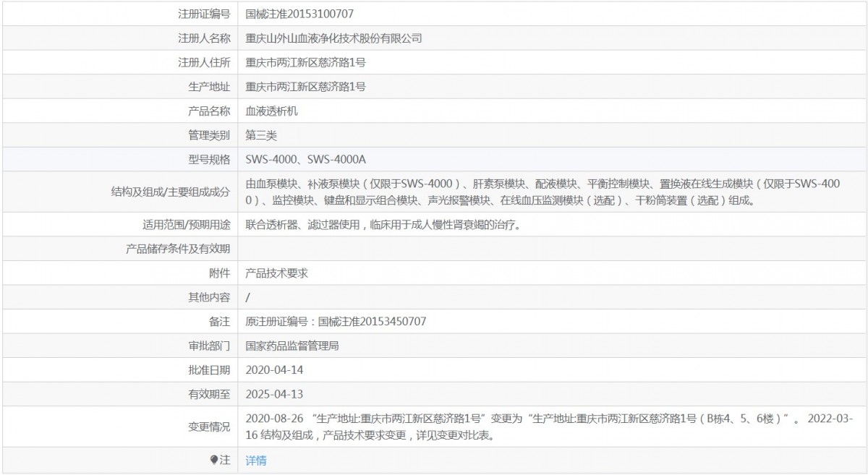
Task: Click the 备注 label
Action: tap(219, 322)
